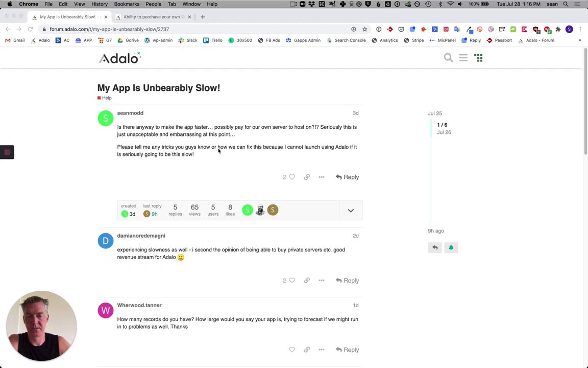The width and height of the screenshot is (588, 368).
Task: Open the Window menu
Action: pyautogui.click(x=191, y=4)
